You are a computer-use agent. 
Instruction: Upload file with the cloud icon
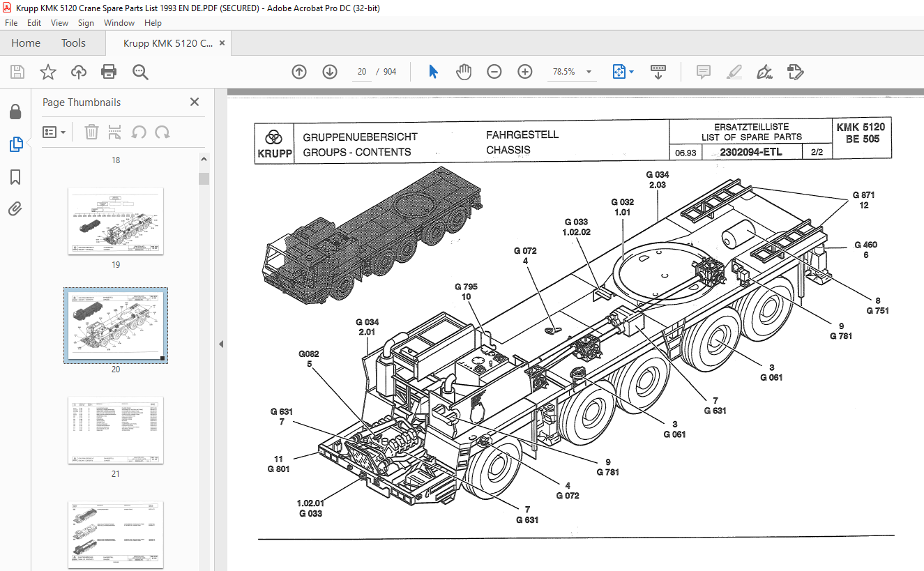[79, 72]
